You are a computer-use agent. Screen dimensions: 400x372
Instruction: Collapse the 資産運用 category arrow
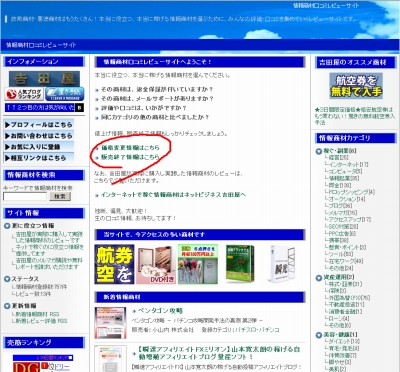pos(319,278)
